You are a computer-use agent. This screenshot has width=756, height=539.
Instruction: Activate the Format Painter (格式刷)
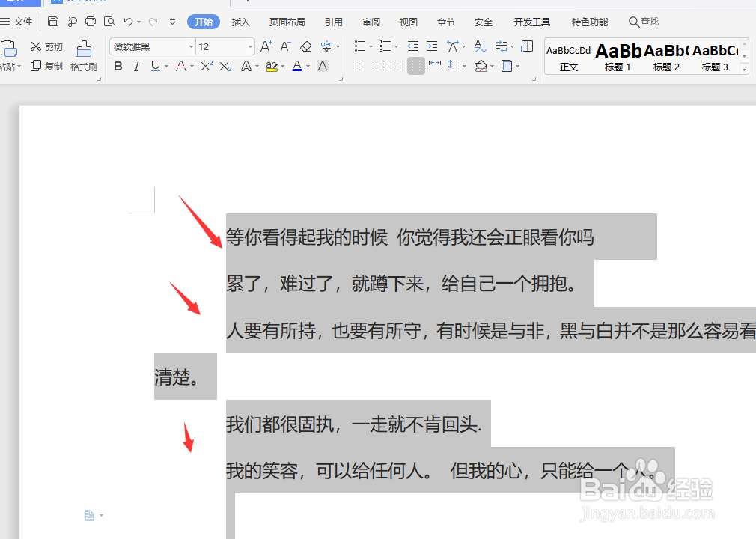point(83,56)
